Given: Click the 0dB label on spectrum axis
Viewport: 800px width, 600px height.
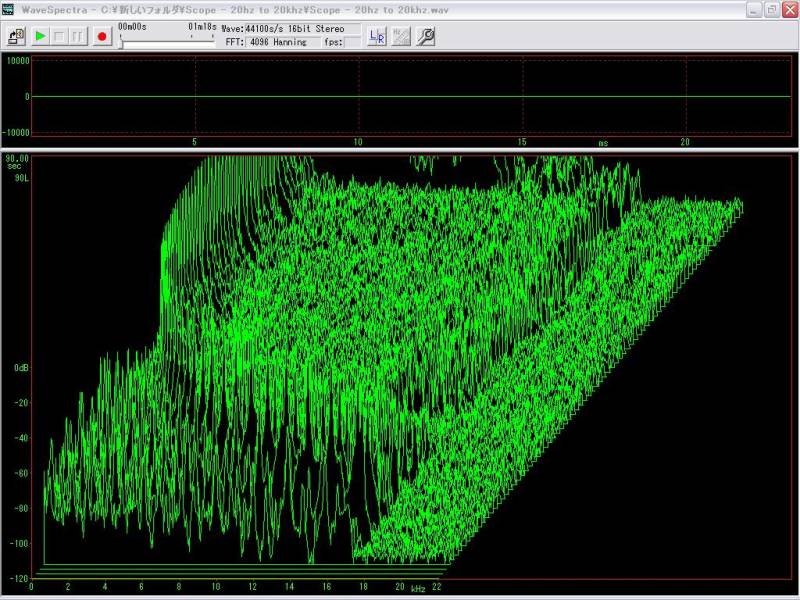Looking at the screenshot, I should (x=21, y=368).
